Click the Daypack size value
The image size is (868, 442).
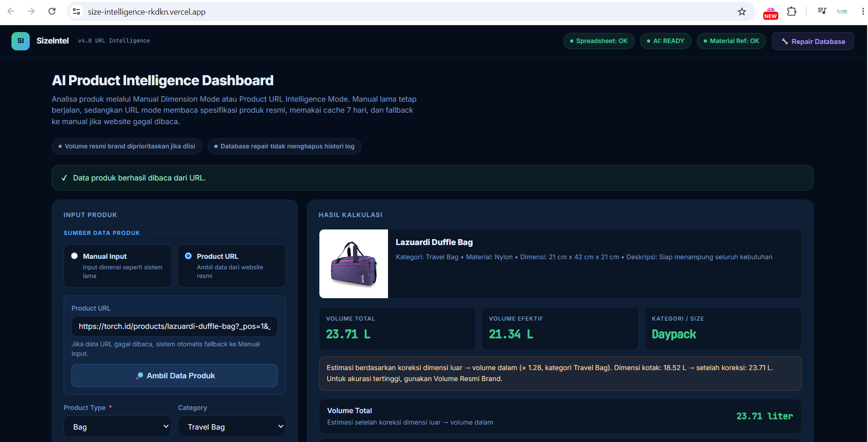pos(674,334)
